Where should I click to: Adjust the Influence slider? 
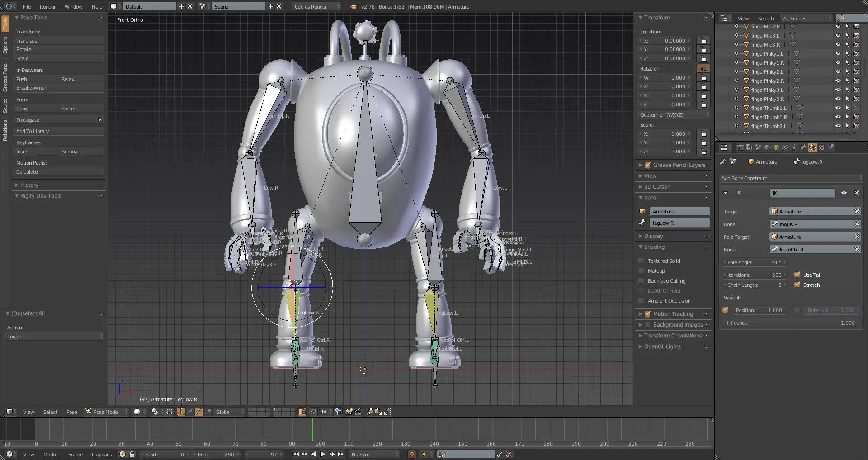(x=791, y=322)
